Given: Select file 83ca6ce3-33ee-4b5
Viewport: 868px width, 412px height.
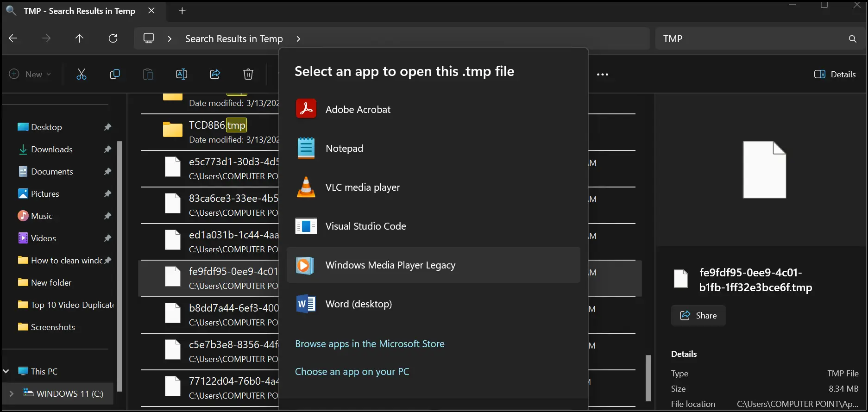Looking at the screenshot, I should point(209,205).
